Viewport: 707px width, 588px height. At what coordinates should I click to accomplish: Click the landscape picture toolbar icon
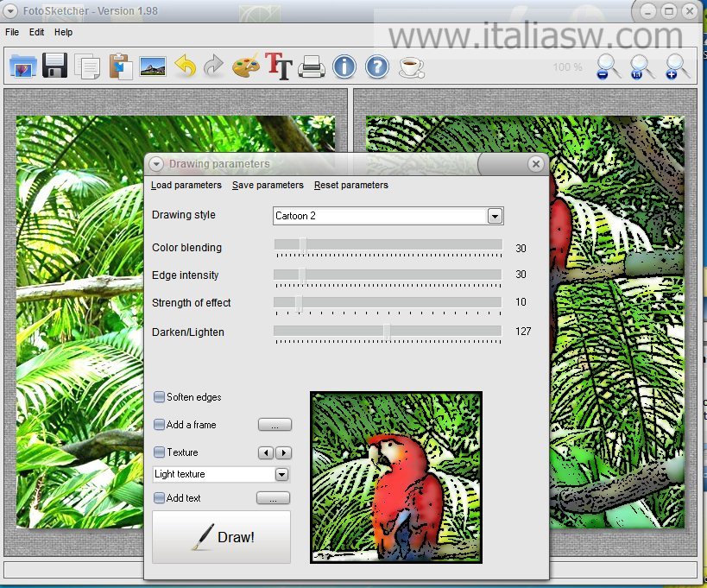(x=153, y=66)
